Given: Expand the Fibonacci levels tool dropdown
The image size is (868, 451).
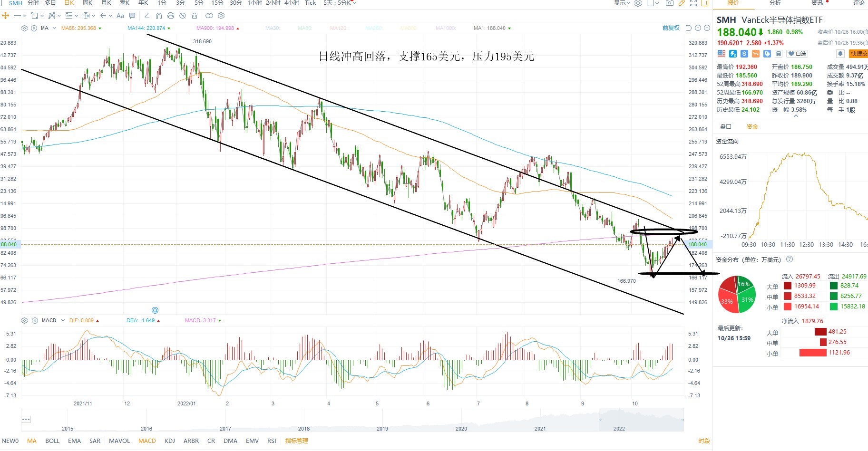Looking at the screenshot, I should [76, 16].
